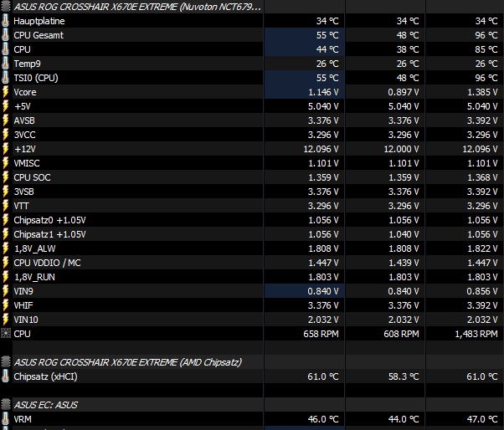This screenshot has width=504, height=430.
Task: Click the 85 °C CPU maximum value
Action: click(x=486, y=49)
